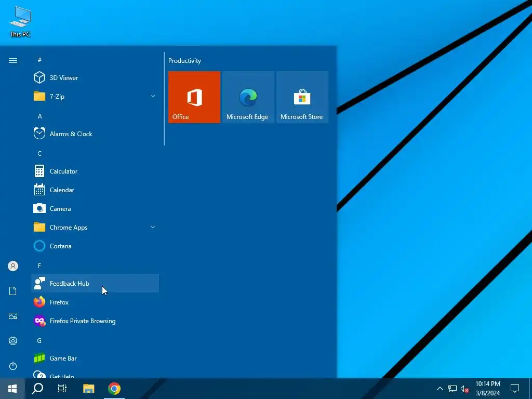Launch the Camera app
Screen dimensions: 532x399
pos(95,209)
